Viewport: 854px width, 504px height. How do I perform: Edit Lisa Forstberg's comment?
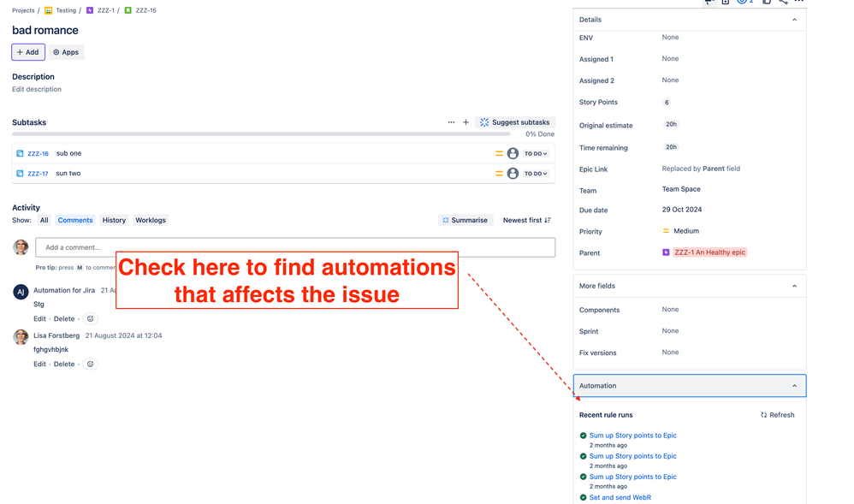tap(39, 364)
